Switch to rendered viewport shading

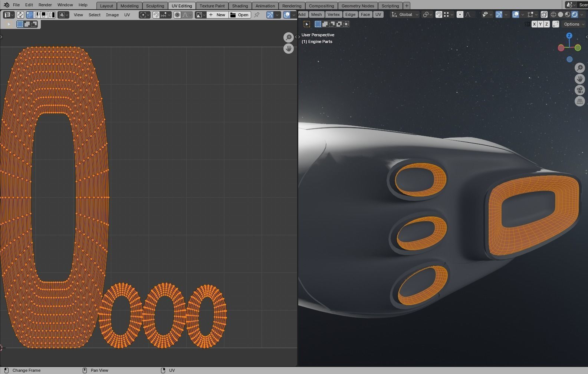(x=575, y=14)
